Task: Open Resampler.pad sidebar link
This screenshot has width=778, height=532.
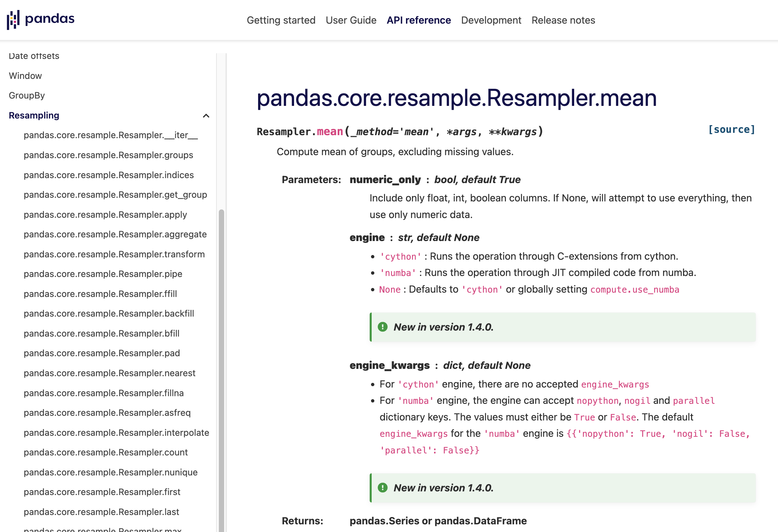Action: (x=102, y=353)
